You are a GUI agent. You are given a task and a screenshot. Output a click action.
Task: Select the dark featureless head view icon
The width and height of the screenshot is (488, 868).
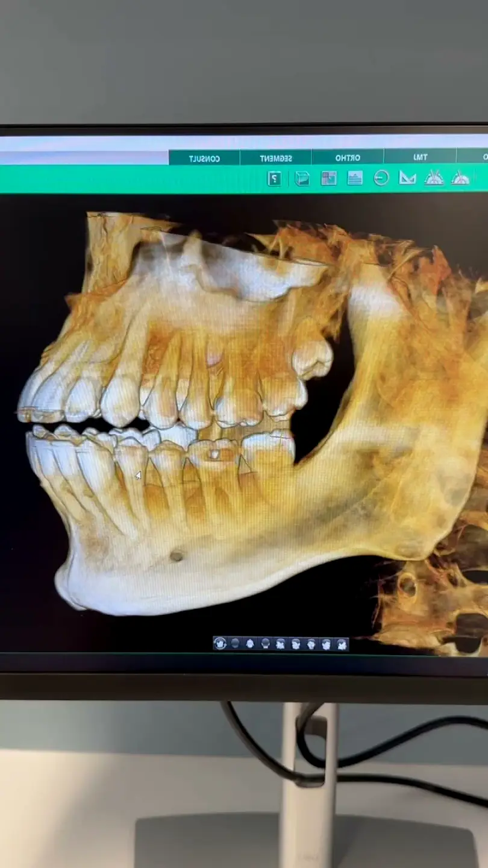tap(235, 644)
